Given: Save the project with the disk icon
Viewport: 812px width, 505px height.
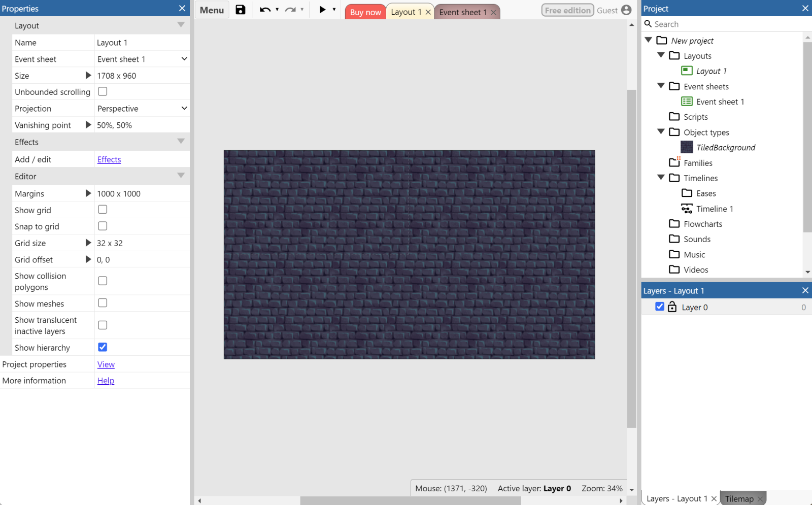Looking at the screenshot, I should (x=241, y=10).
